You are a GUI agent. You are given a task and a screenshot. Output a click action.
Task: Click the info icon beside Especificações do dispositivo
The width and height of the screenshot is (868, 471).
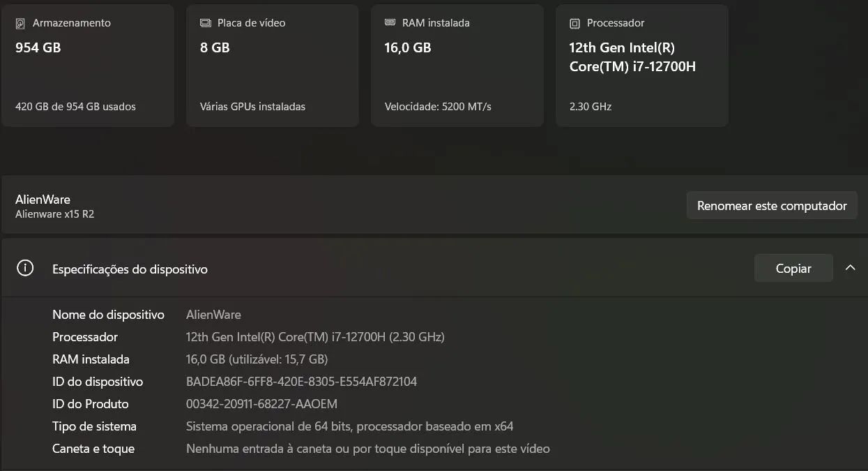(x=25, y=268)
